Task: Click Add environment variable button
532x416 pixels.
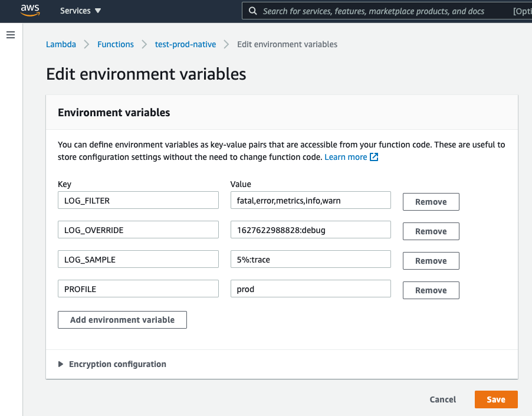Action: tap(122, 320)
